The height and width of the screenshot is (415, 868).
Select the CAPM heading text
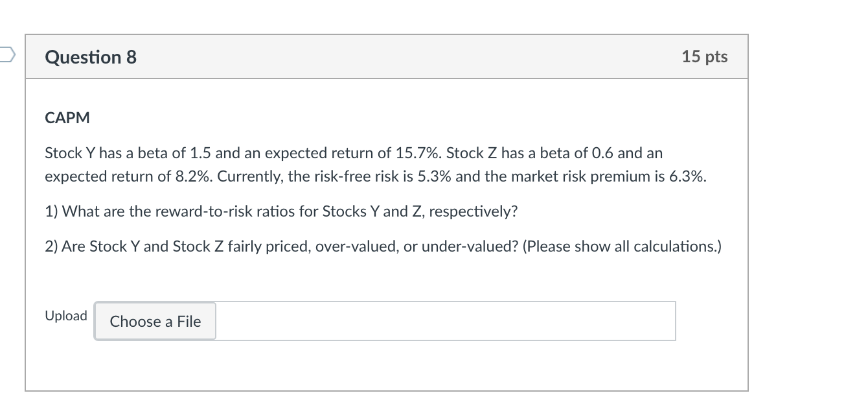[66, 117]
